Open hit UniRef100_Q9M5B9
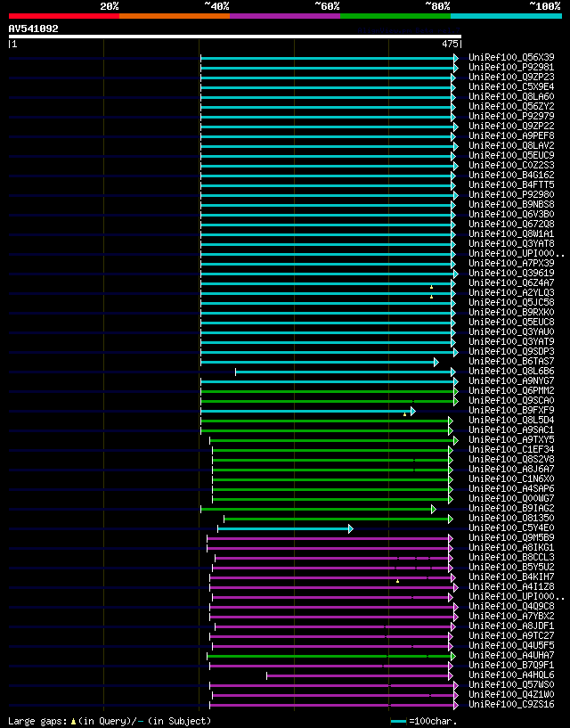 click(x=511, y=537)
